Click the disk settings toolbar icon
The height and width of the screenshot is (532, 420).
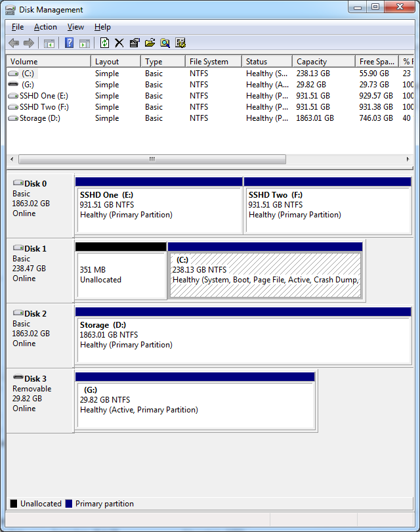(x=180, y=43)
